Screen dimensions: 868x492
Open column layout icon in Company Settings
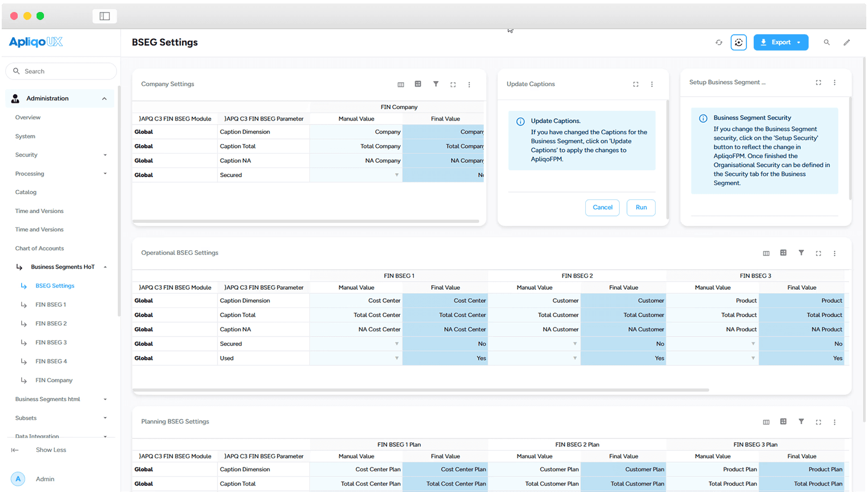point(401,85)
